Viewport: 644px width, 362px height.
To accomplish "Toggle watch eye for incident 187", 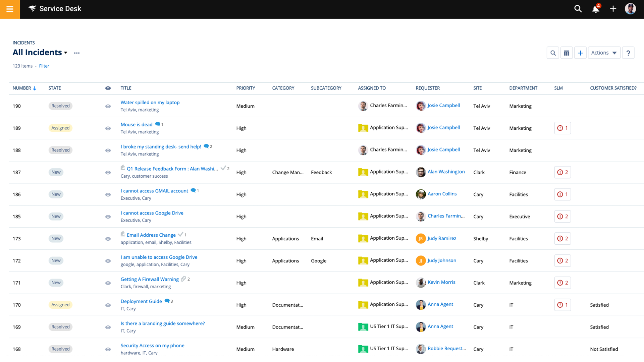I will coord(108,173).
